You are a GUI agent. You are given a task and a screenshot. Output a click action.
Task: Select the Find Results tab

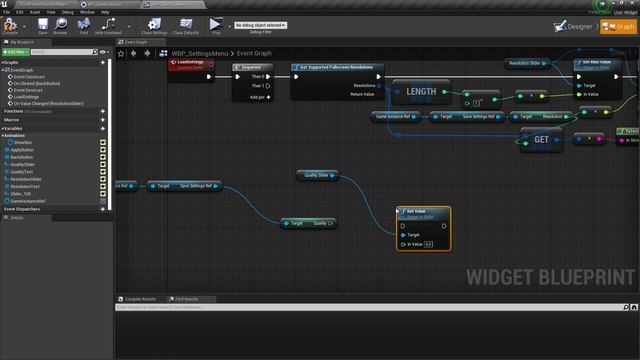(187, 299)
